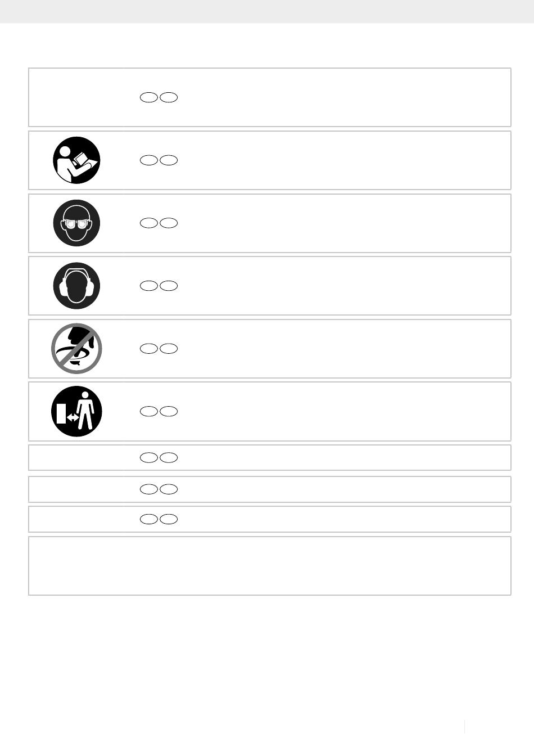Click the wear ear protection icon

77,286
